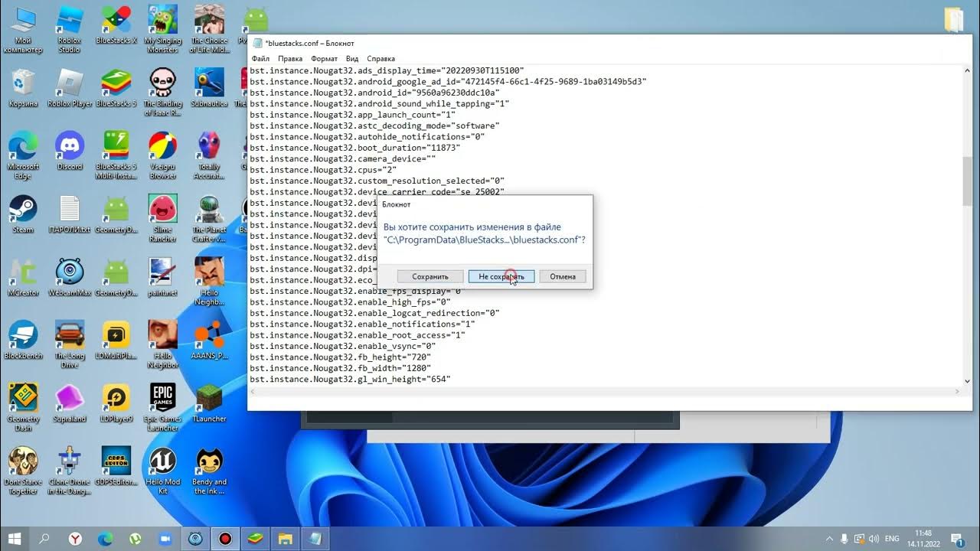Select the Don't Starve Together icon
Screen dimensions: 980x551
coord(23,471)
